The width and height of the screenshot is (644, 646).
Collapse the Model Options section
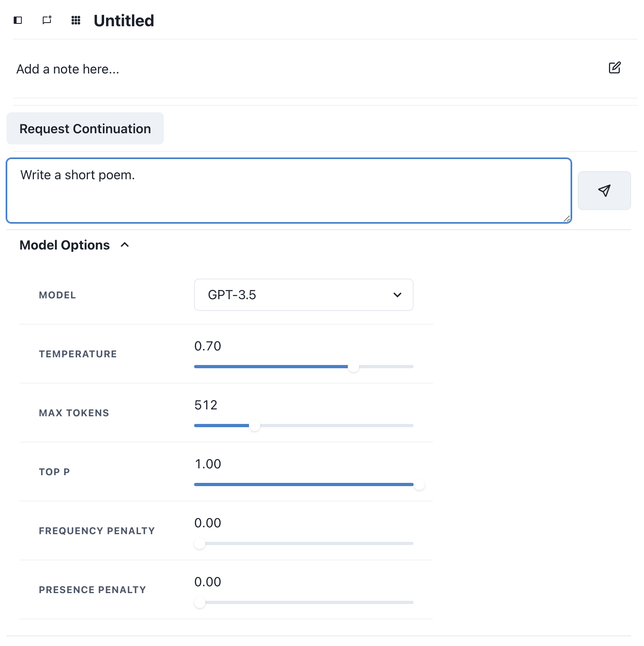point(125,245)
